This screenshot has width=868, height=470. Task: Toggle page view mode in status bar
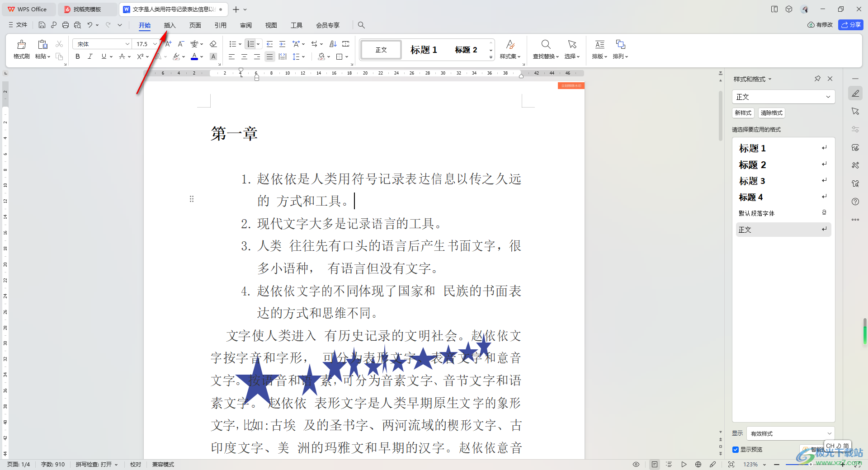(655, 464)
